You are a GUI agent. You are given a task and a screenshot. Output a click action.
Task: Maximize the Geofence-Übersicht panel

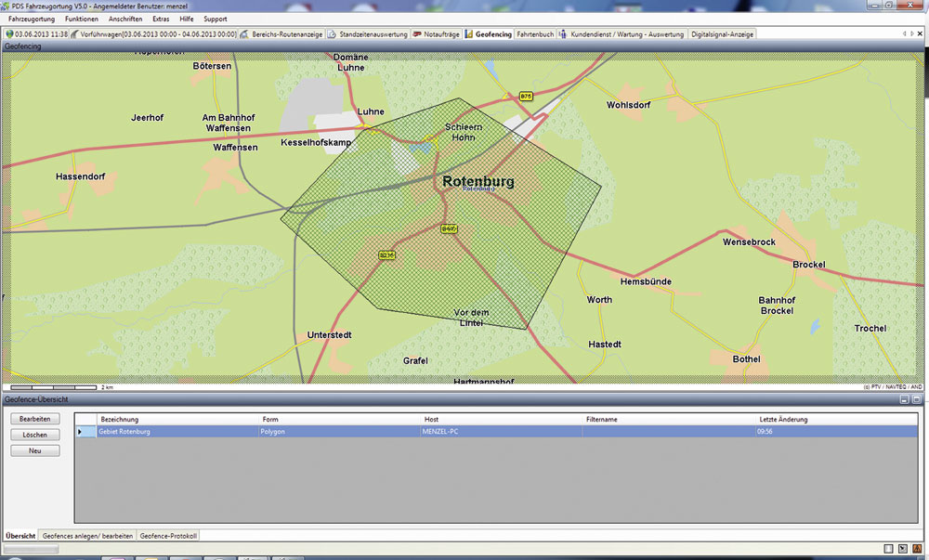point(916,399)
